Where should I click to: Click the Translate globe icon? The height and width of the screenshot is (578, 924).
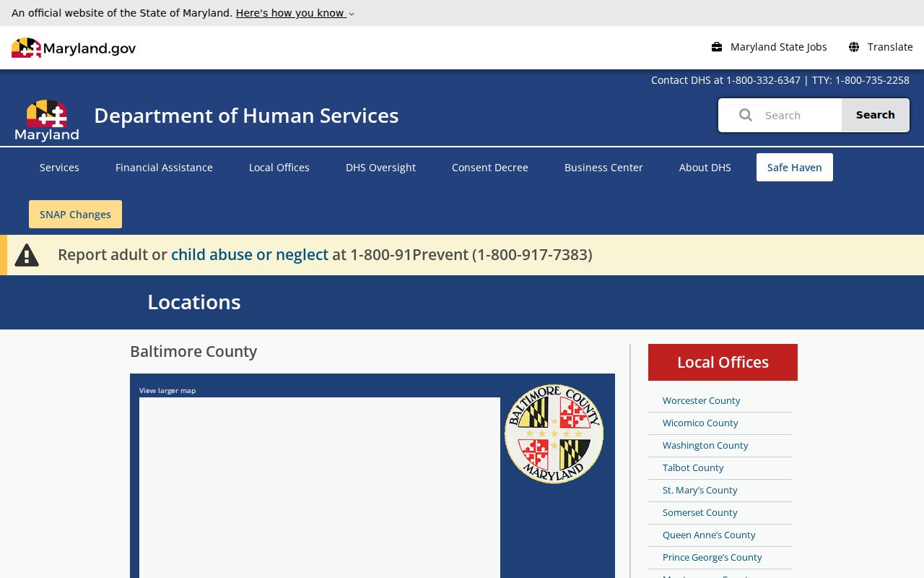[x=854, y=47]
